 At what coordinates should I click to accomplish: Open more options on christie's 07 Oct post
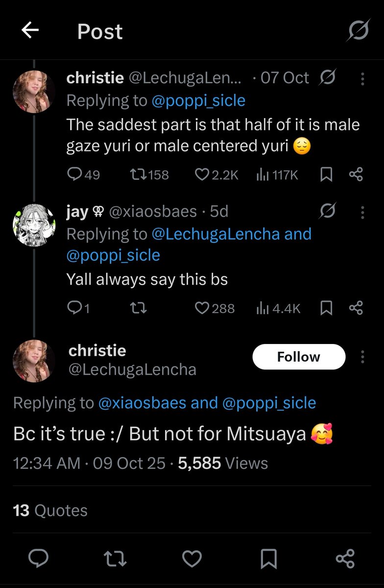[362, 78]
